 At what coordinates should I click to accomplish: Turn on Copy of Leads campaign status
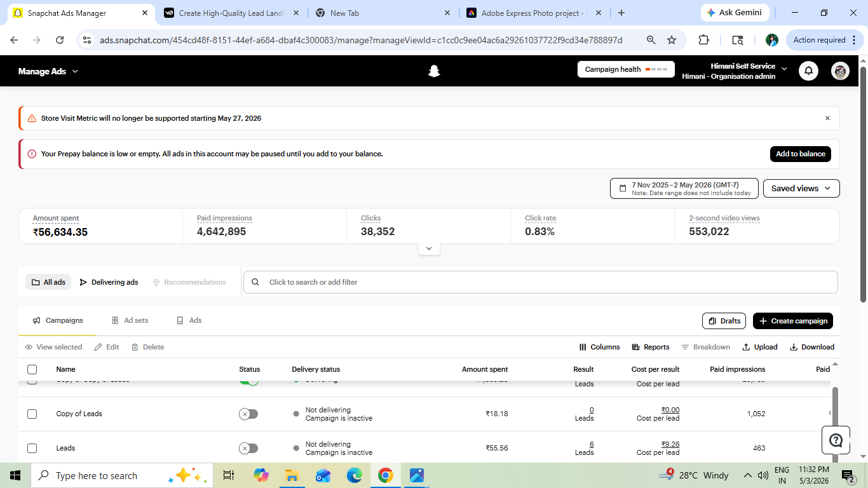pyautogui.click(x=248, y=414)
